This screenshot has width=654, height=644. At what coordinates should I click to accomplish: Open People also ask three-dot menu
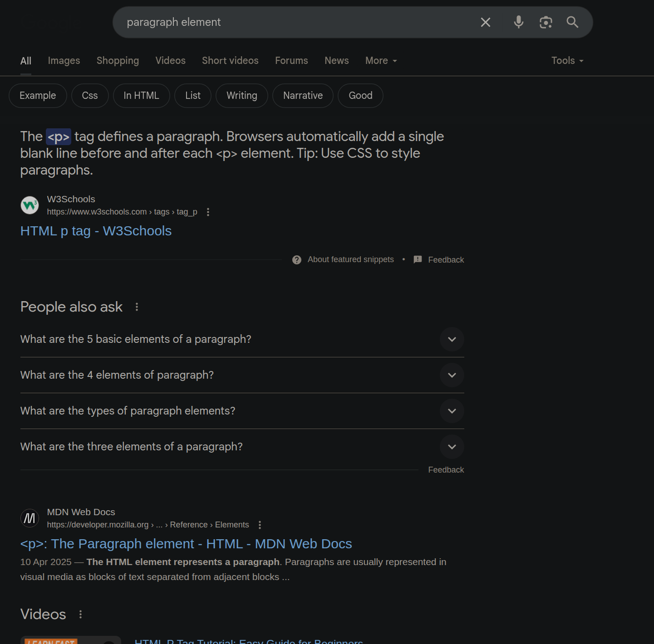137,307
